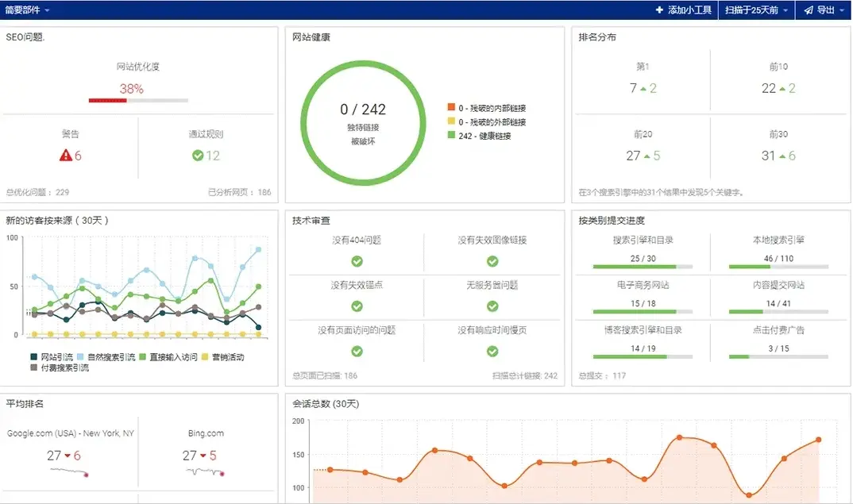
Task: Click the 网站优化度 38% progress bar
Action: click(138, 101)
